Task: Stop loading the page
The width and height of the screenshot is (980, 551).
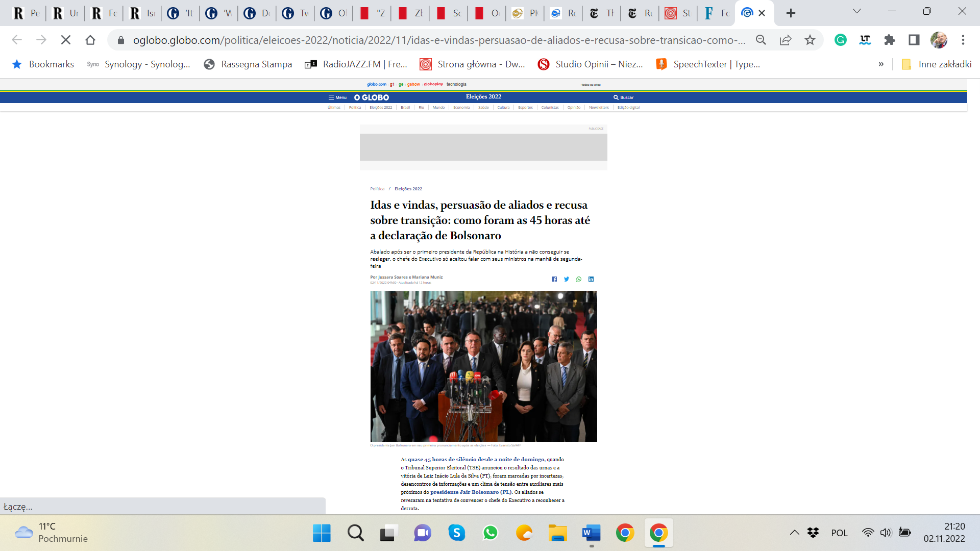Action: [x=66, y=40]
